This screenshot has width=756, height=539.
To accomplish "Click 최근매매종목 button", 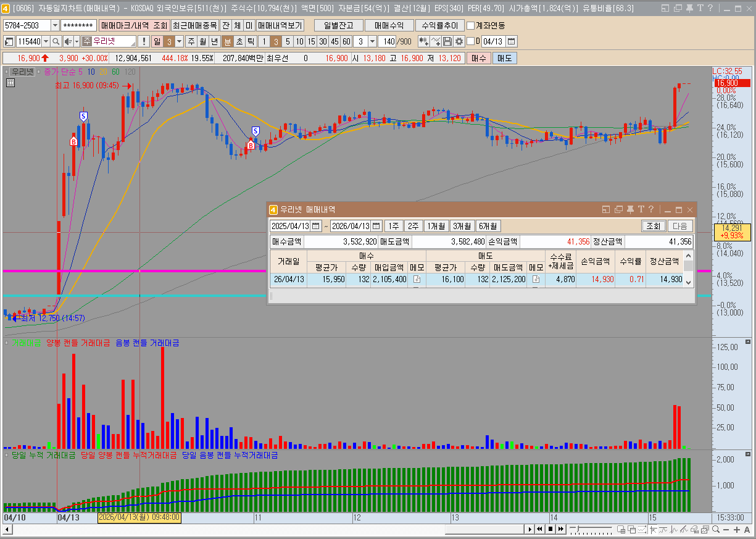I will [x=194, y=26].
